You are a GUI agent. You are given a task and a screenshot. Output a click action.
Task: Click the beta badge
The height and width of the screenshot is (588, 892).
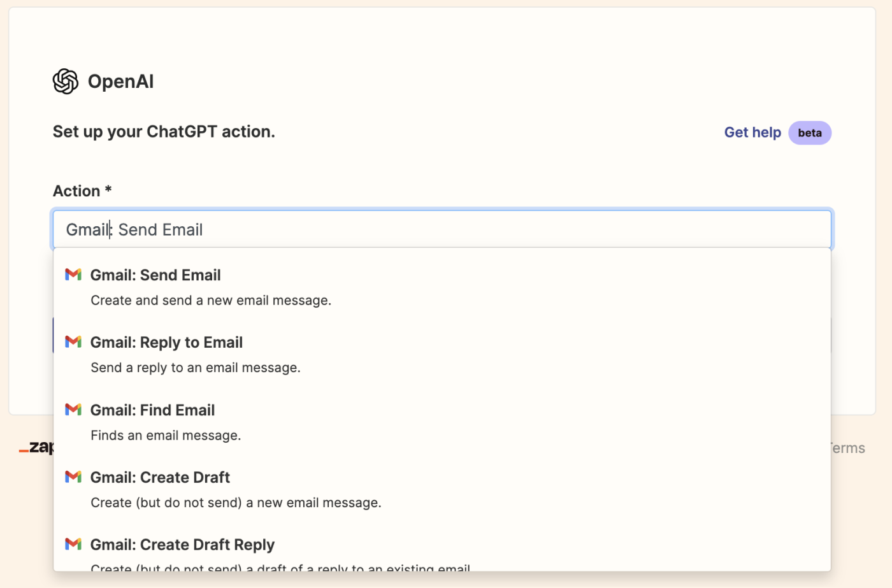click(x=810, y=133)
